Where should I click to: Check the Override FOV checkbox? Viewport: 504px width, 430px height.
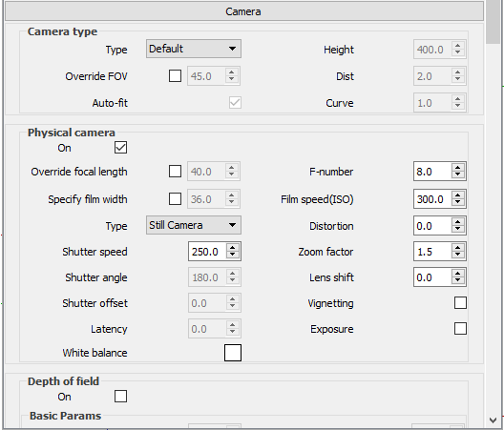pyautogui.click(x=175, y=76)
